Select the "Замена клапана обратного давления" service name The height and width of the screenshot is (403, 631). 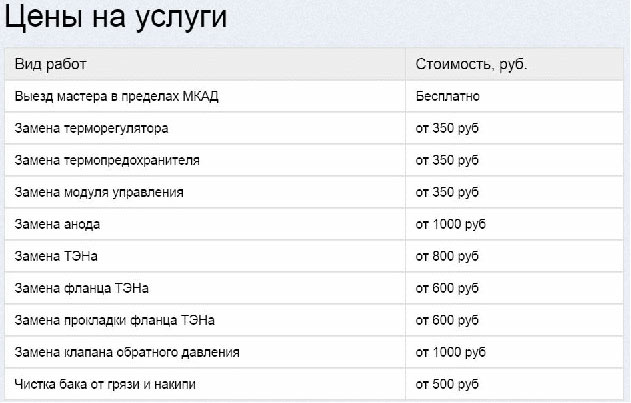(127, 353)
